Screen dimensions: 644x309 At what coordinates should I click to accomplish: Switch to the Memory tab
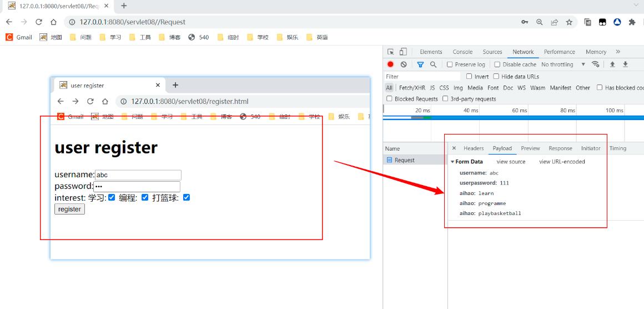tap(596, 52)
